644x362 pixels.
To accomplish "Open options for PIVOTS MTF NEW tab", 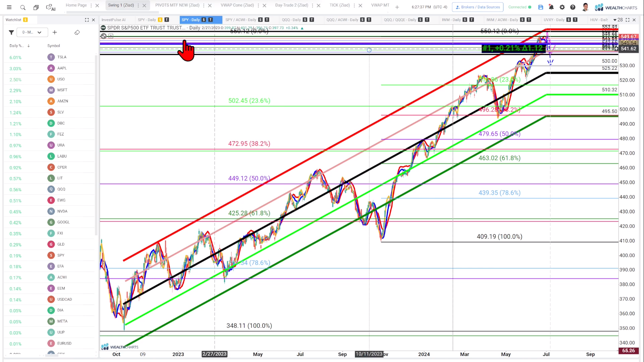I will [x=204, y=5].
